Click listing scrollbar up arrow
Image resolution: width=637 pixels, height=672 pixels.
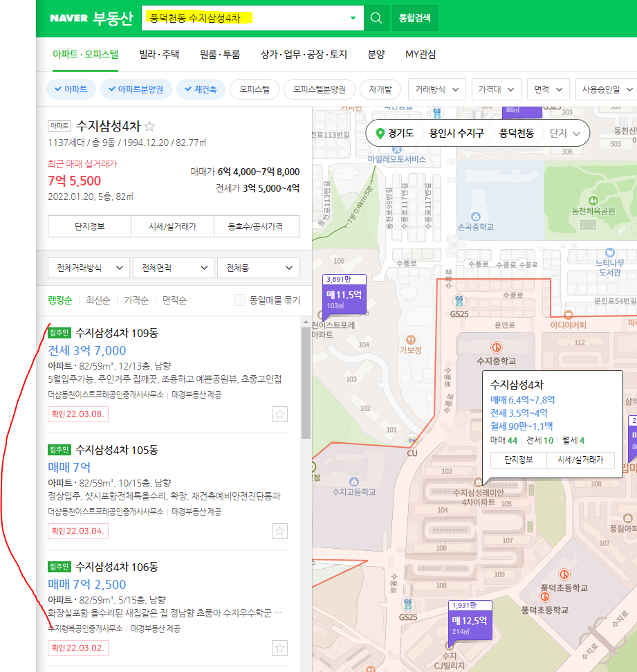pyautogui.click(x=306, y=321)
